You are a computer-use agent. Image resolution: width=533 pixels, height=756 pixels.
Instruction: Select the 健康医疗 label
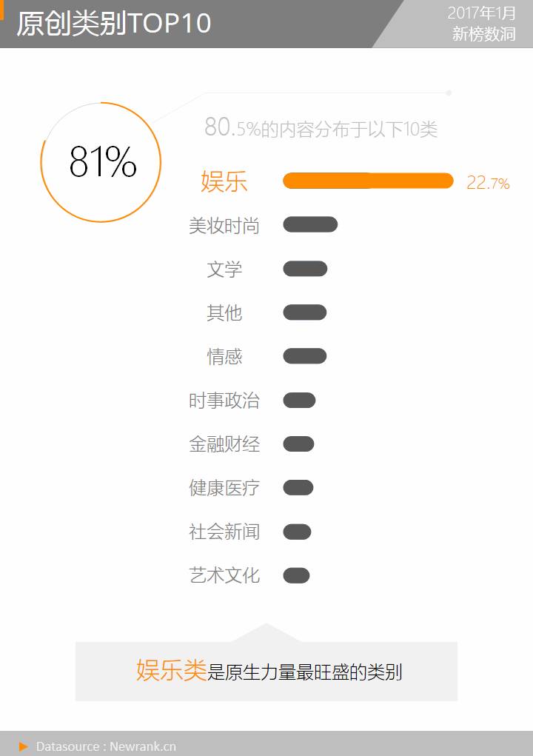click(224, 488)
